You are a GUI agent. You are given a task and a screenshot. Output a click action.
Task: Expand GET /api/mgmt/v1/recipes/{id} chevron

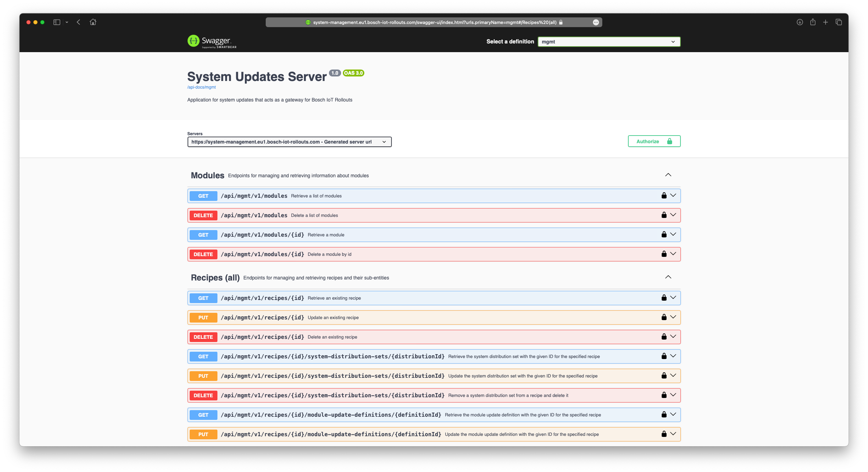(x=673, y=298)
